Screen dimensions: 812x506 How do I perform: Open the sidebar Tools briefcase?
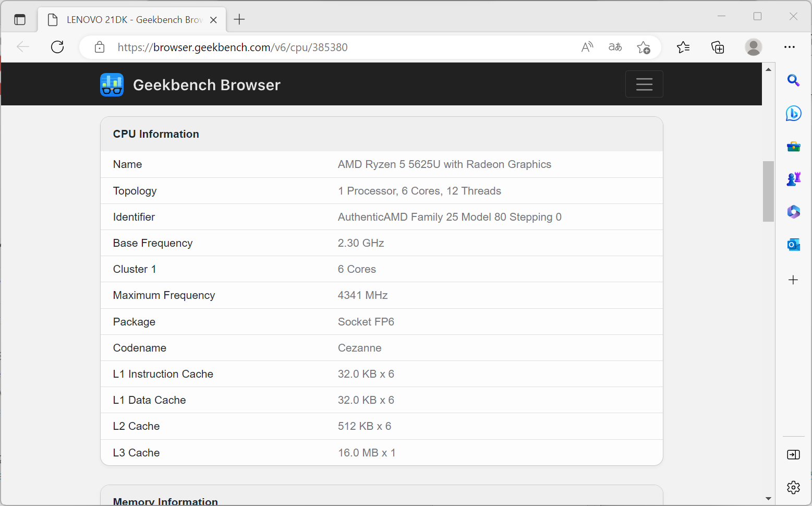click(x=793, y=147)
